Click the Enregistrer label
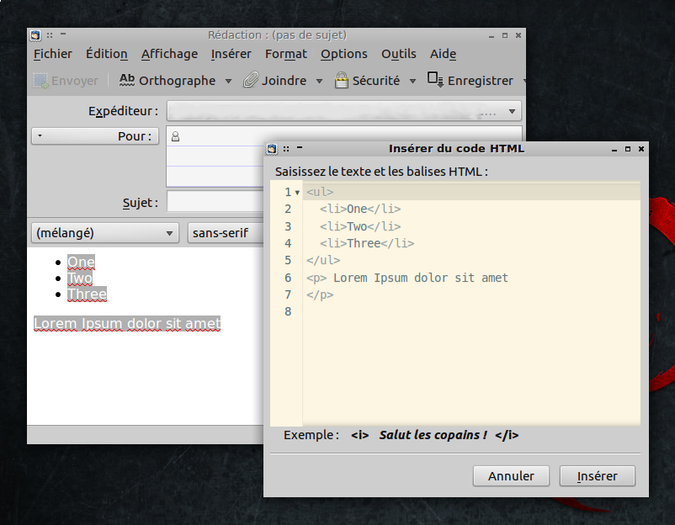 click(x=480, y=81)
